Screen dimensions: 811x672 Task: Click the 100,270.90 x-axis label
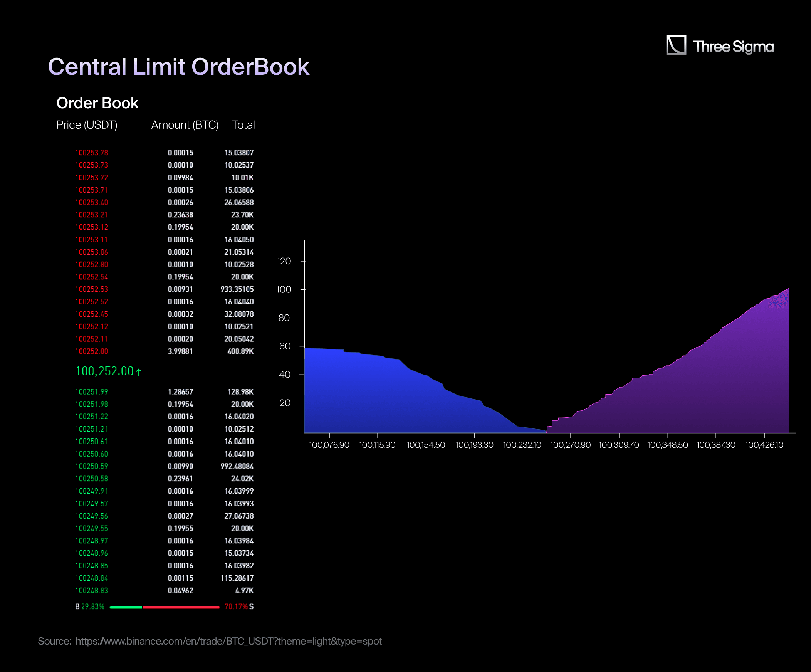tap(571, 445)
